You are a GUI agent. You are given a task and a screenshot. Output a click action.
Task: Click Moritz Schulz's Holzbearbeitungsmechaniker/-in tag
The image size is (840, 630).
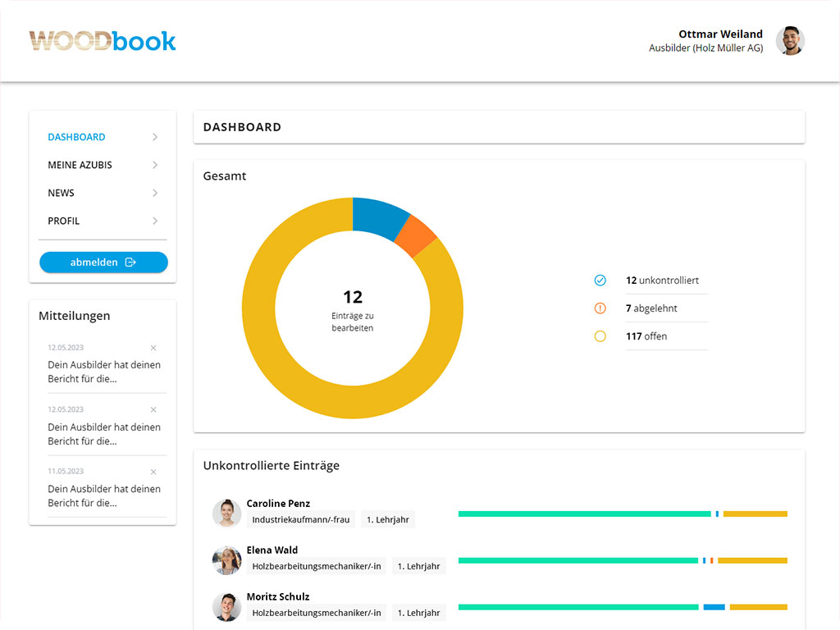click(x=317, y=612)
